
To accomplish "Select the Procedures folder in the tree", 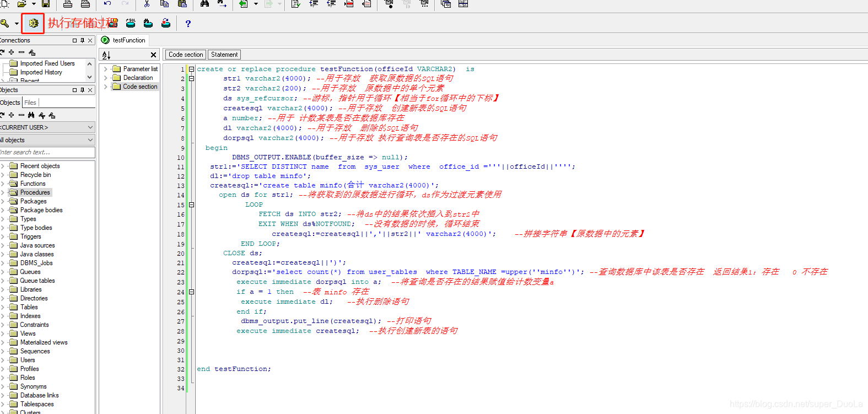I will point(35,192).
